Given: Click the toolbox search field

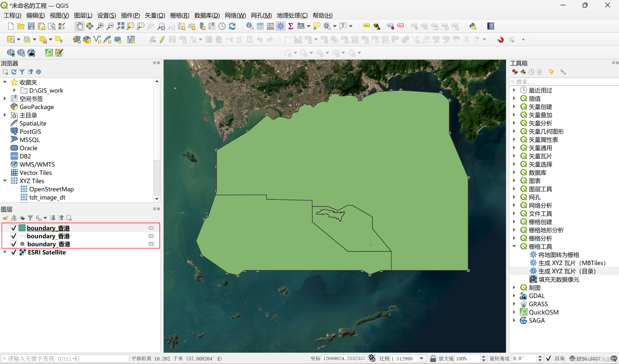Looking at the screenshot, I should point(565,82).
